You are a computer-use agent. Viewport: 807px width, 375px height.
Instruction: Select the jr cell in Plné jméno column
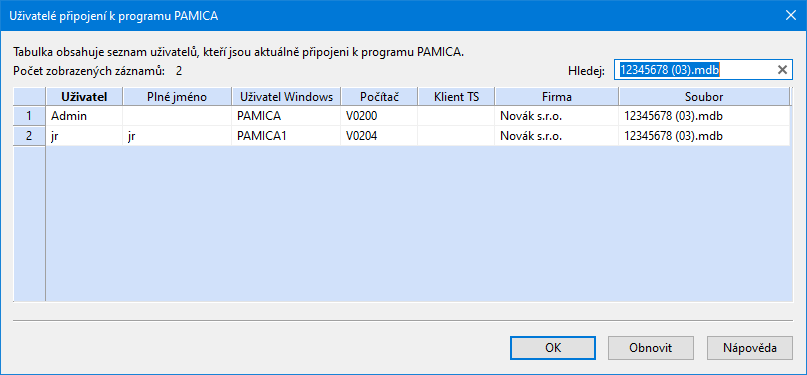point(177,137)
